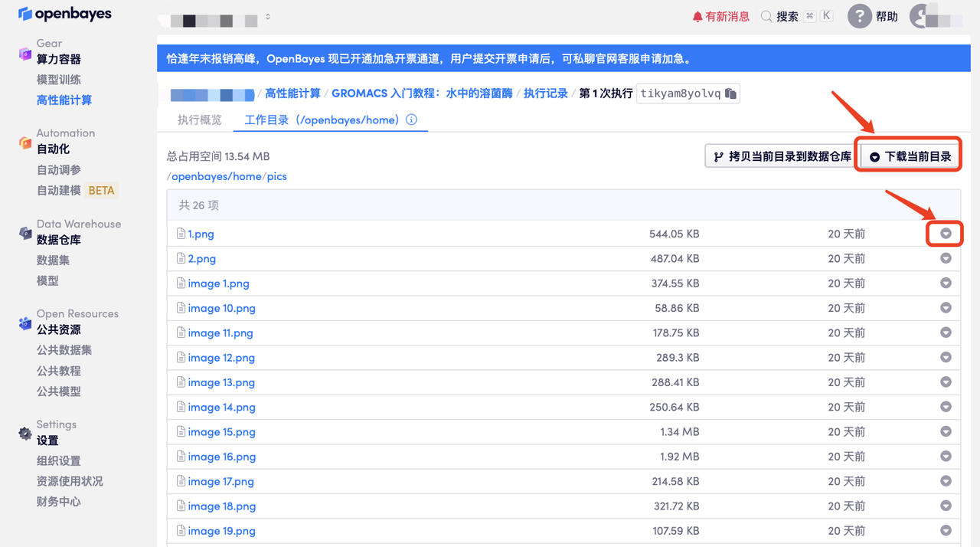
Task: Click the 拷贝当前目录到数据仓库 button
Action: [780, 155]
